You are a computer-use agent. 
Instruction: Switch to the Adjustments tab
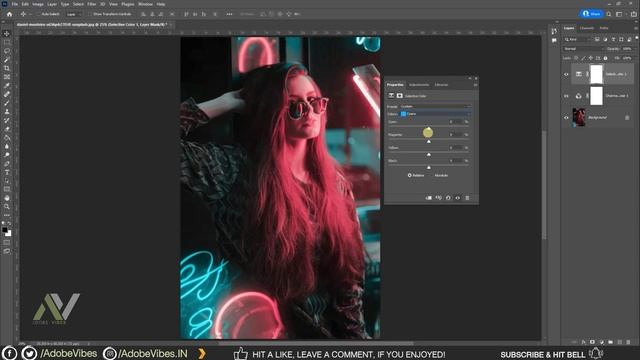pos(419,85)
